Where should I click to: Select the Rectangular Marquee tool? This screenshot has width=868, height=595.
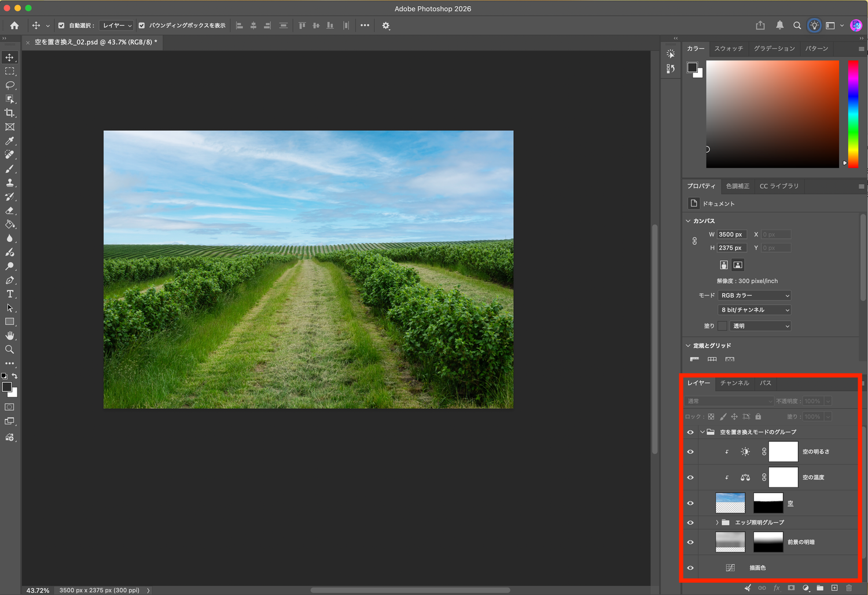pos(10,71)
